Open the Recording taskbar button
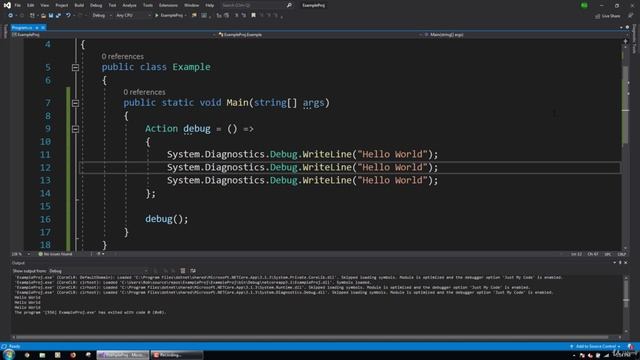 pos(176,355)
